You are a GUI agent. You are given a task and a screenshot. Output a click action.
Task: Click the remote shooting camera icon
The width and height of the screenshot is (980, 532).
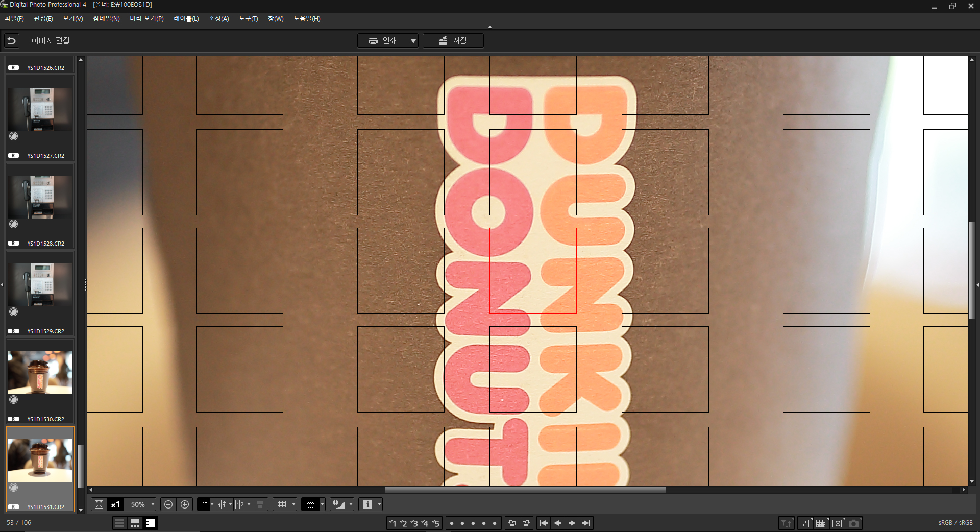click(x=854, y=523)
